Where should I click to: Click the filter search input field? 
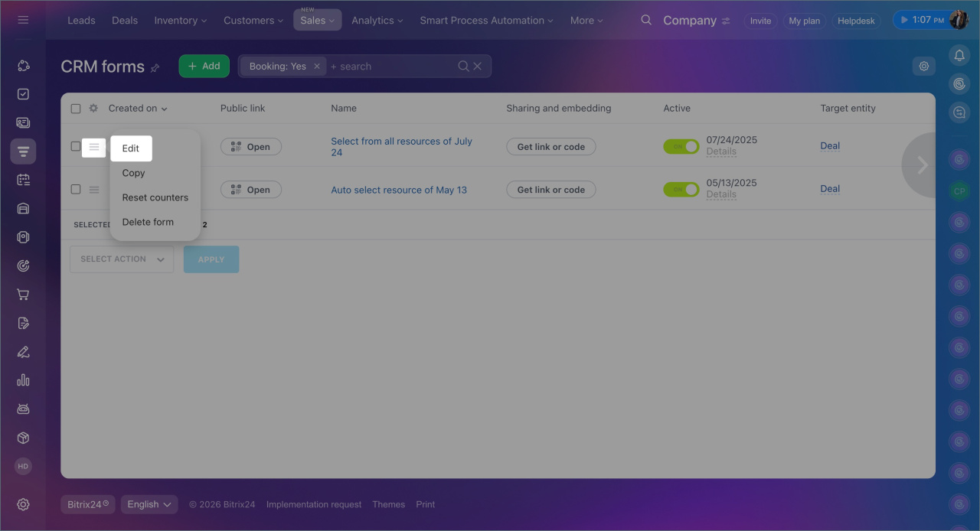390,67
